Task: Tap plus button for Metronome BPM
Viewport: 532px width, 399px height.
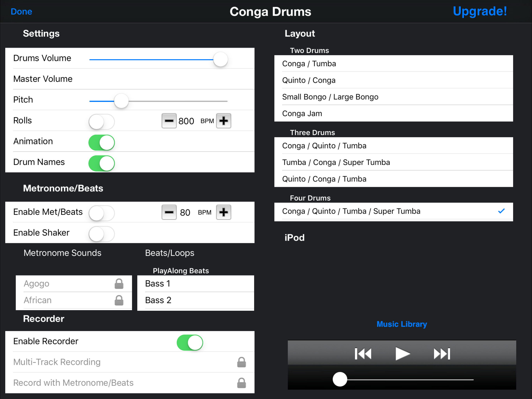Action: [223, 212]
